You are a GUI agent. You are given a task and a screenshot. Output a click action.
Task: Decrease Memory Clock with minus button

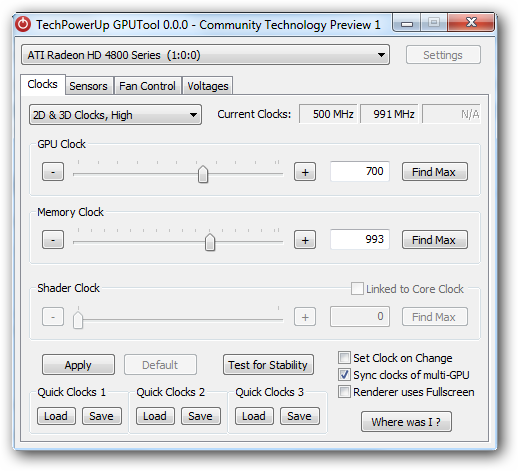tap(53, 240)
